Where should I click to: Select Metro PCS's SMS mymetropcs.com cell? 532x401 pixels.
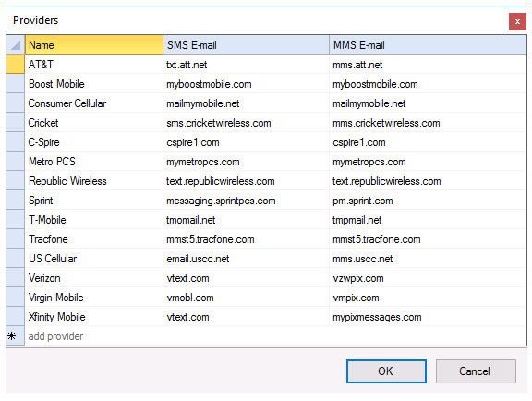click(x=246, y=162)
